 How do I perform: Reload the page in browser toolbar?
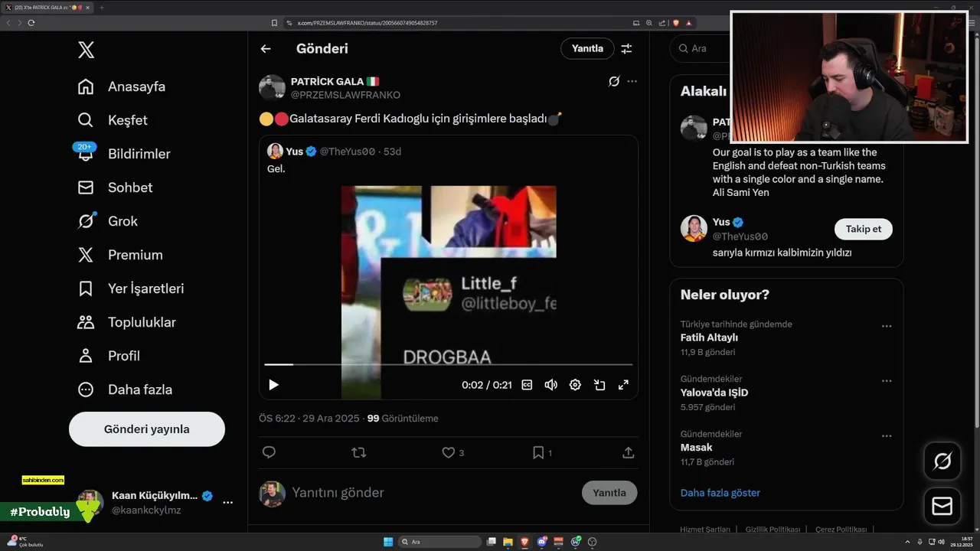31,23
